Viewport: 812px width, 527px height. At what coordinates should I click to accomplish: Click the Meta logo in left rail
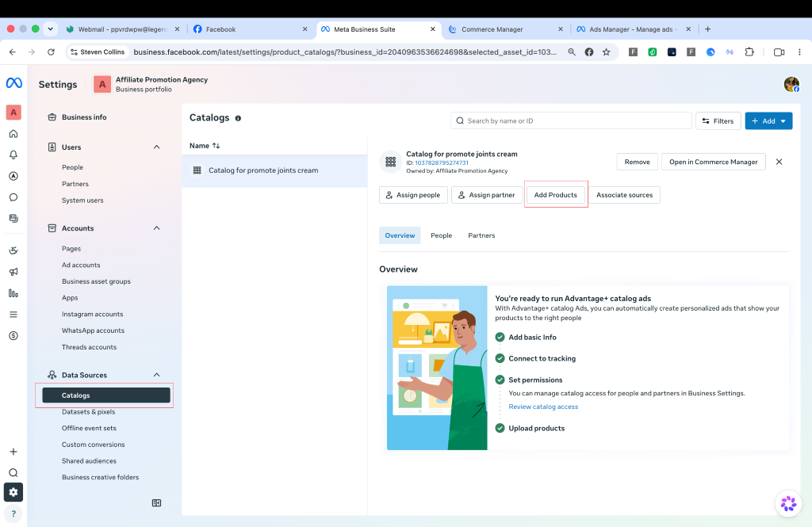pos(14,83)
